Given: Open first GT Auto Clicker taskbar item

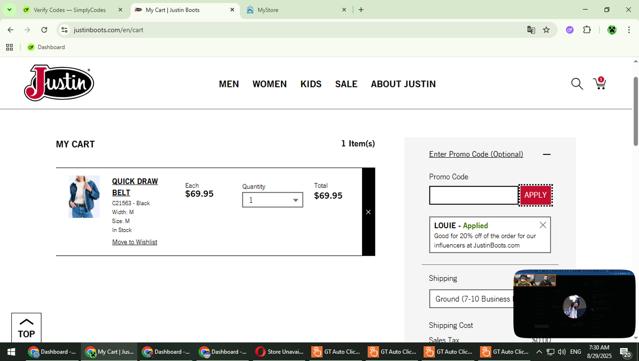Looking at the screenshot, I should point(336,352).
